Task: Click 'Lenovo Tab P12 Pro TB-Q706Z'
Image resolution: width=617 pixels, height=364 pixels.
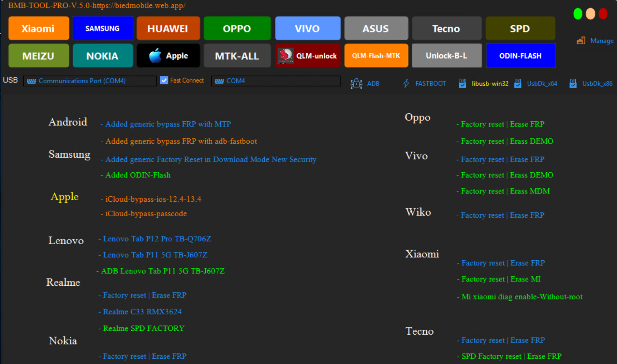Action: (155, 239)
